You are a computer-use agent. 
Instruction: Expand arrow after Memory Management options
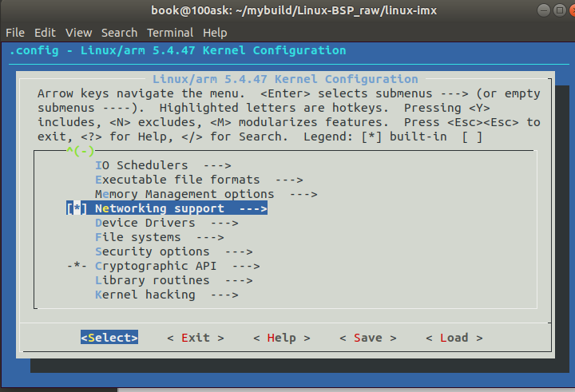303,194
